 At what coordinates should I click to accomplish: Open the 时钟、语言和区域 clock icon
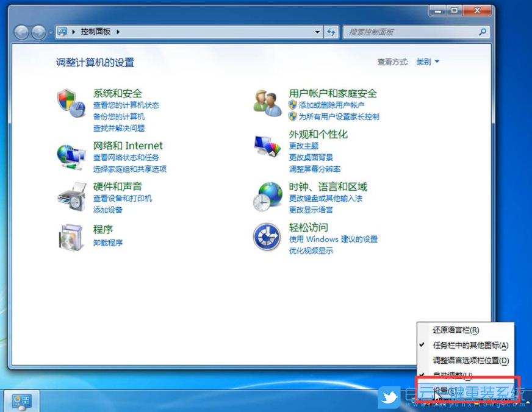pos(267,196)
